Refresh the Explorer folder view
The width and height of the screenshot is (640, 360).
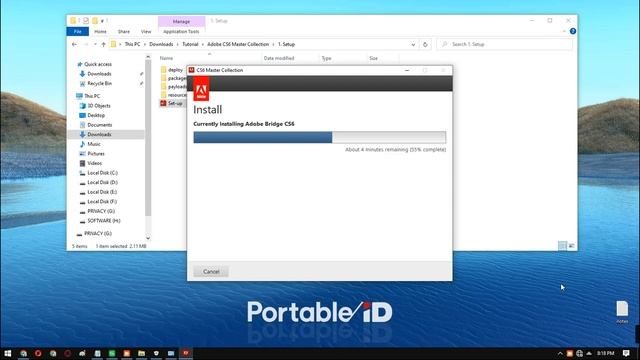click(x=425, y=44)
